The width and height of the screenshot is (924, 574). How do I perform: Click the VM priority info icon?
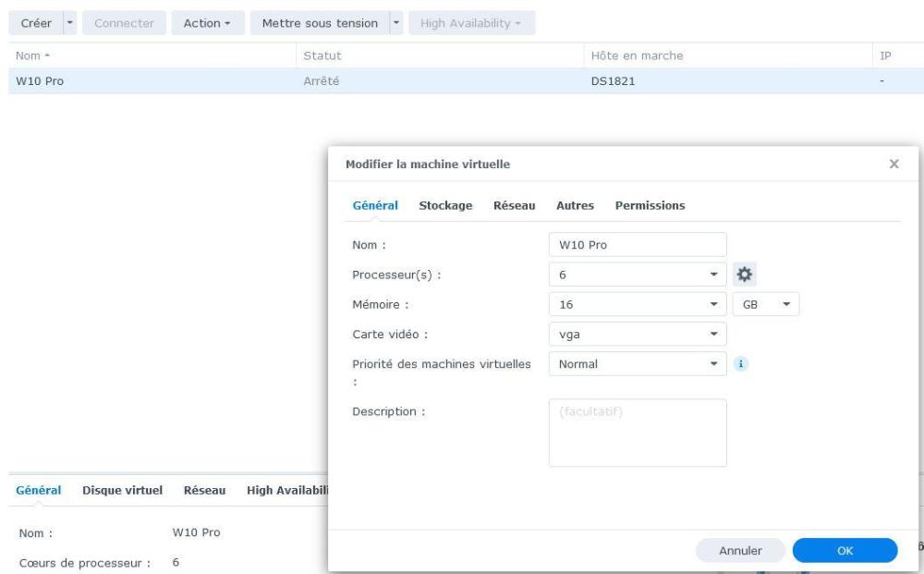click(x=740, y=364)
